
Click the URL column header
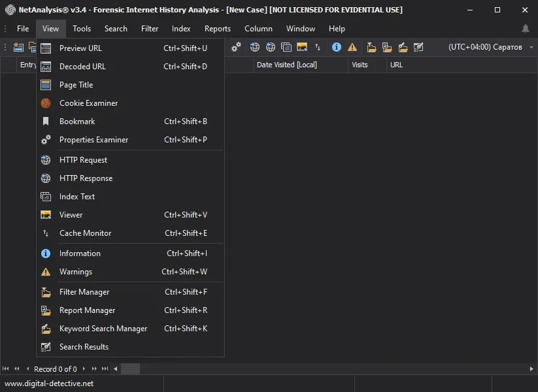click(x=462, y=65)
